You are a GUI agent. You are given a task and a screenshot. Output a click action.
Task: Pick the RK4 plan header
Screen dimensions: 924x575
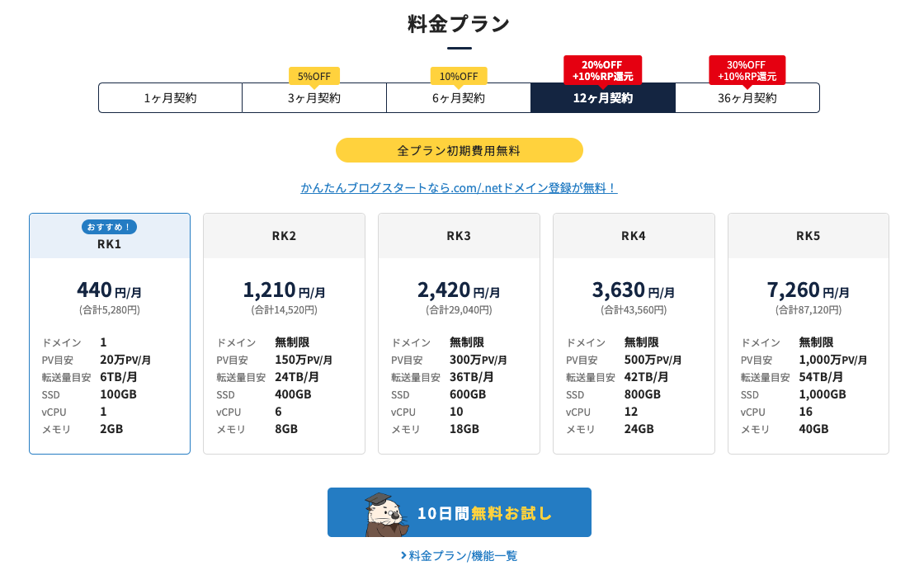[634, 236]
